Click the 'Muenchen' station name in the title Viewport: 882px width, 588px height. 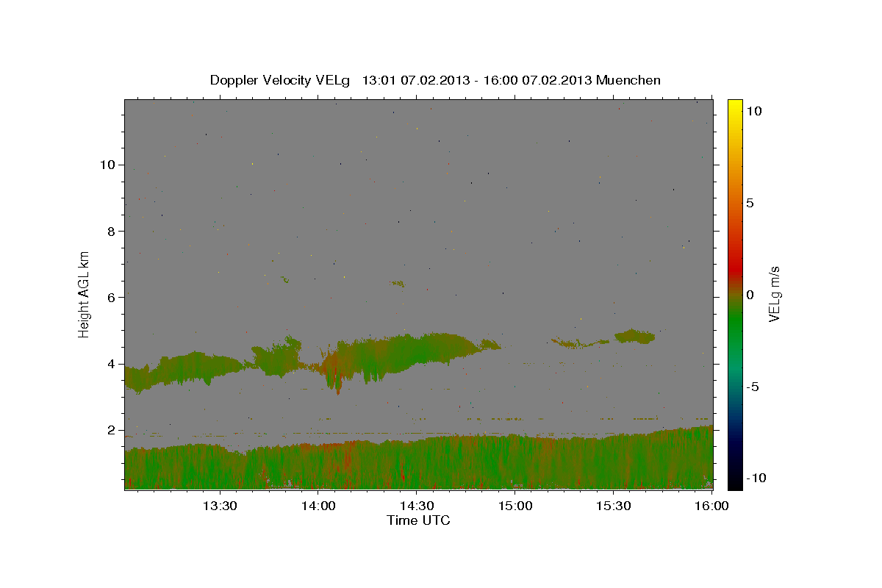point(628,80)
